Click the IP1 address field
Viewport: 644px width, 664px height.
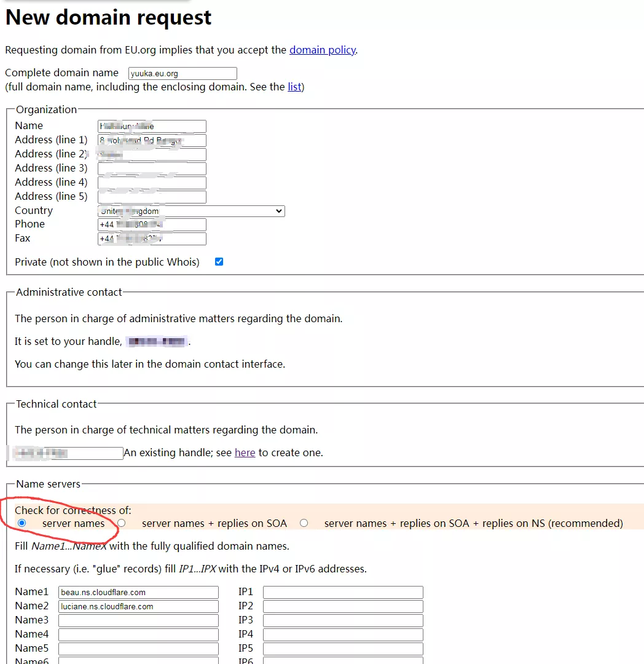point(343,593)
